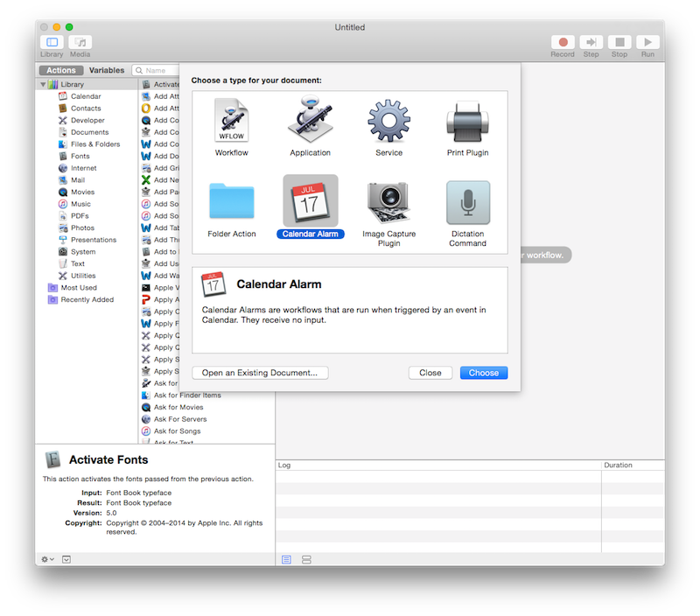This screenshot has height=616, width=700.
Task: Show Most Used actions folder
Action: (x=79, y=288)
